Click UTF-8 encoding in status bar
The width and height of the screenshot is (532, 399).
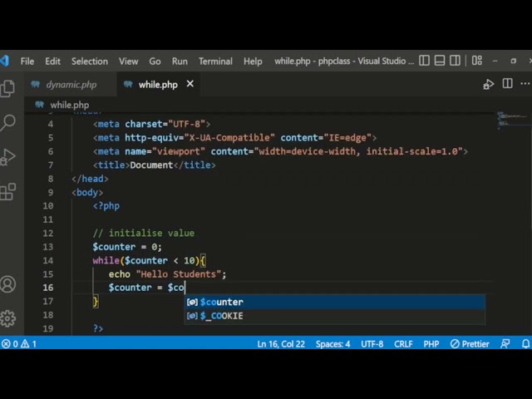(x=372, y=344)
